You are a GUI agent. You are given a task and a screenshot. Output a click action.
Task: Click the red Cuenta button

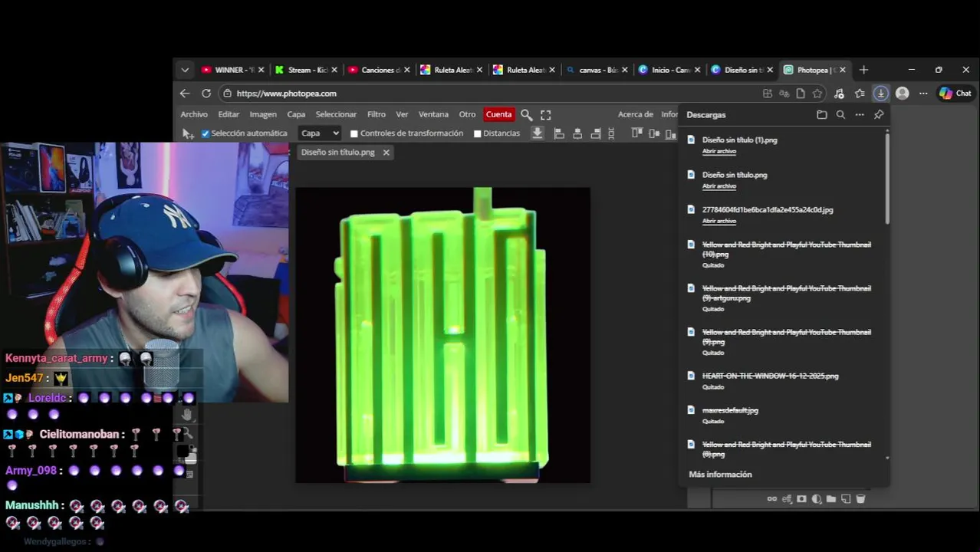[x=498, y=114]
